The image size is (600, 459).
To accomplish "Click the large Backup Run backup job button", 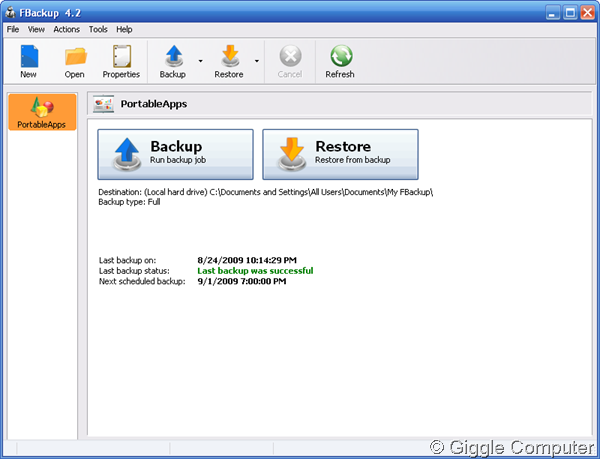I will pyautogui.click(x=176, y=154).
